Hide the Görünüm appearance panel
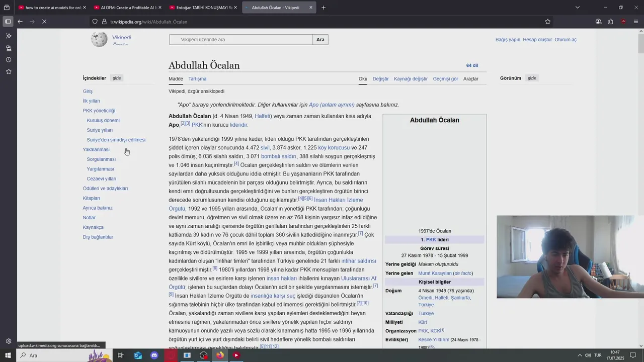 tap(532, 78)
